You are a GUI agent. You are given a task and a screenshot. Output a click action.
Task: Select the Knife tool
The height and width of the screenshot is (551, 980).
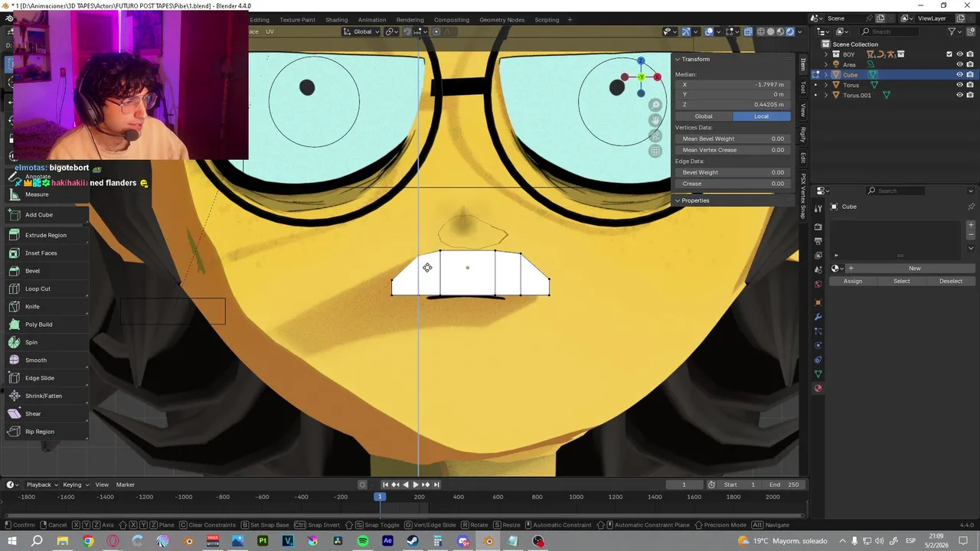[x=46, y=306]
